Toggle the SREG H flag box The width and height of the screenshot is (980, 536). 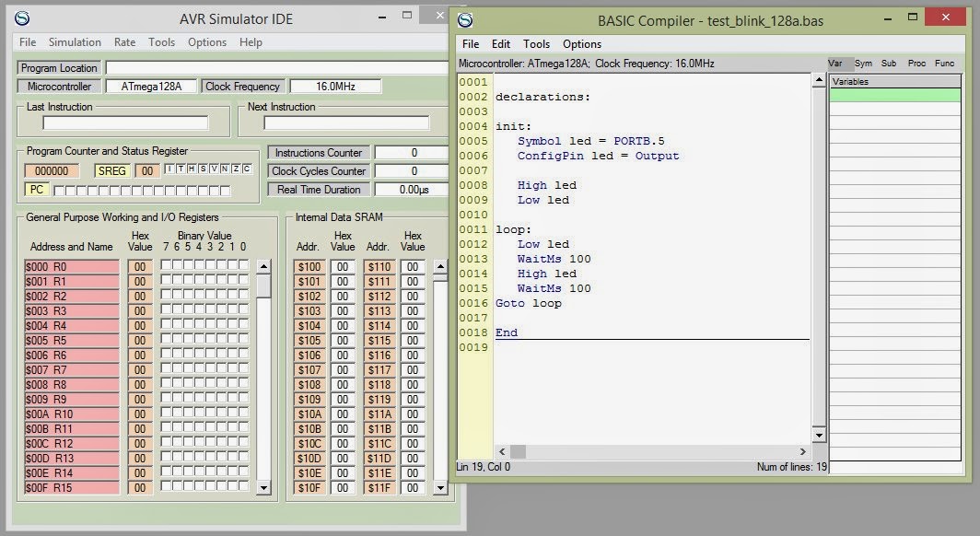tap(192, 169)
